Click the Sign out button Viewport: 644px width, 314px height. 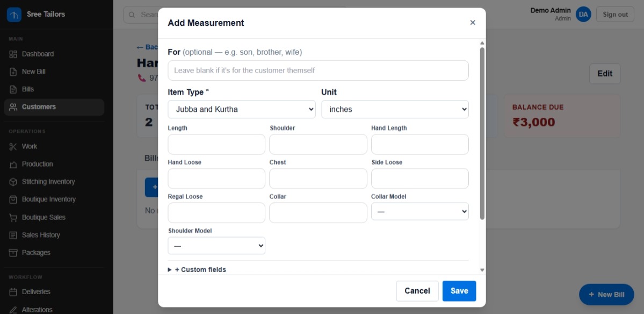[x=615, y=15]
